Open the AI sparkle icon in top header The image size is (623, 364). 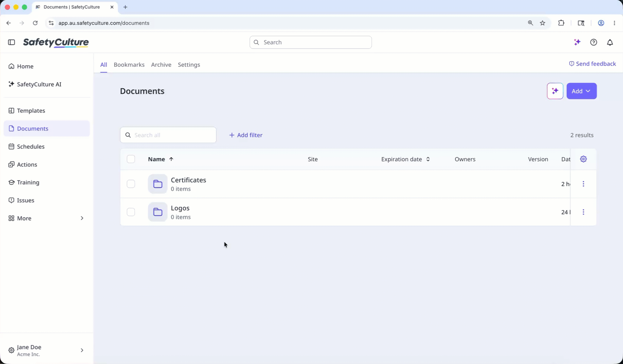coord(577,42)
